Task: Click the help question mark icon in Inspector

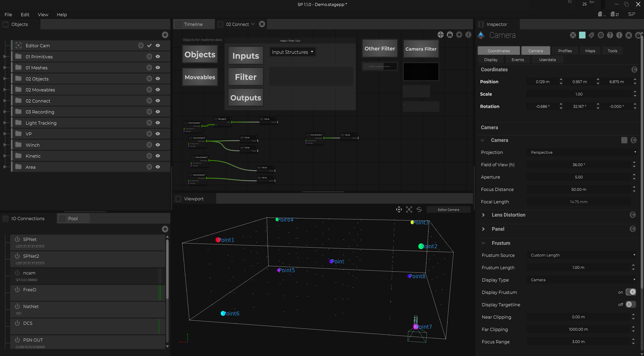Action: tap(610, 35)
